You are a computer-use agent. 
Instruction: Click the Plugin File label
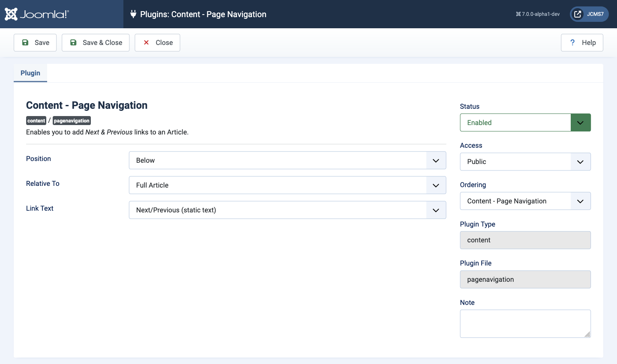click(476, 263)
